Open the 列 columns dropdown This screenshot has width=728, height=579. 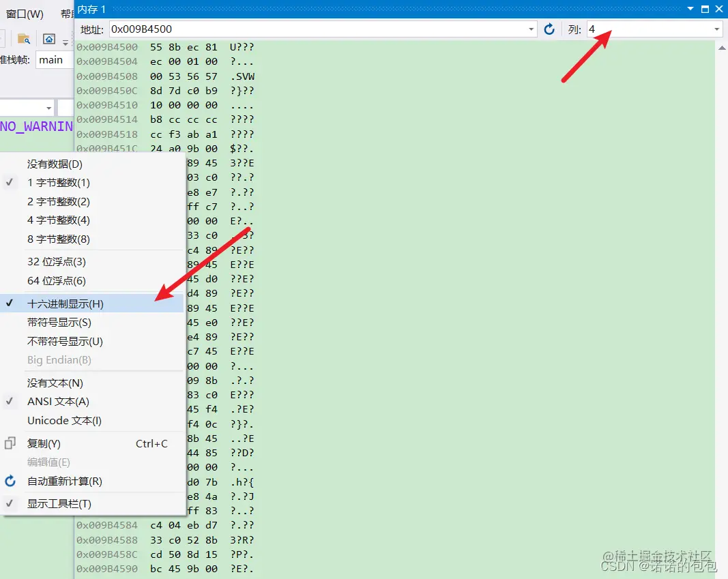click(717, 29)
